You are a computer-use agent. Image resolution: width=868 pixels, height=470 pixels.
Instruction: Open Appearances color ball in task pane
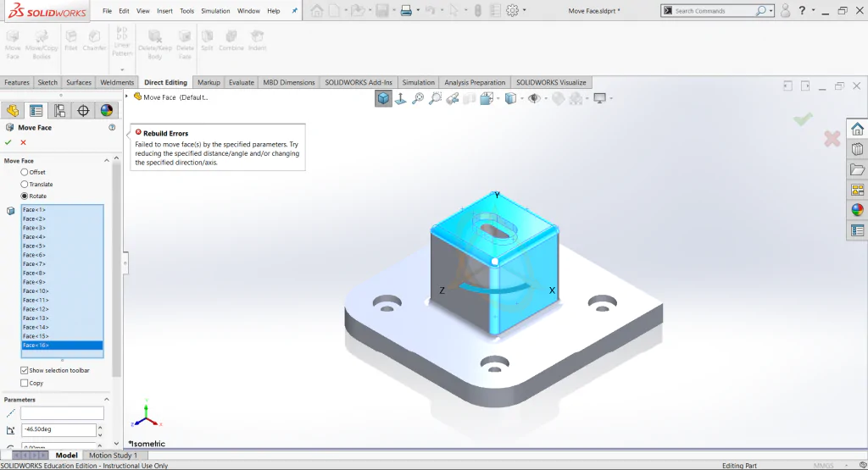pyautogui.click(x=858, y=210)
